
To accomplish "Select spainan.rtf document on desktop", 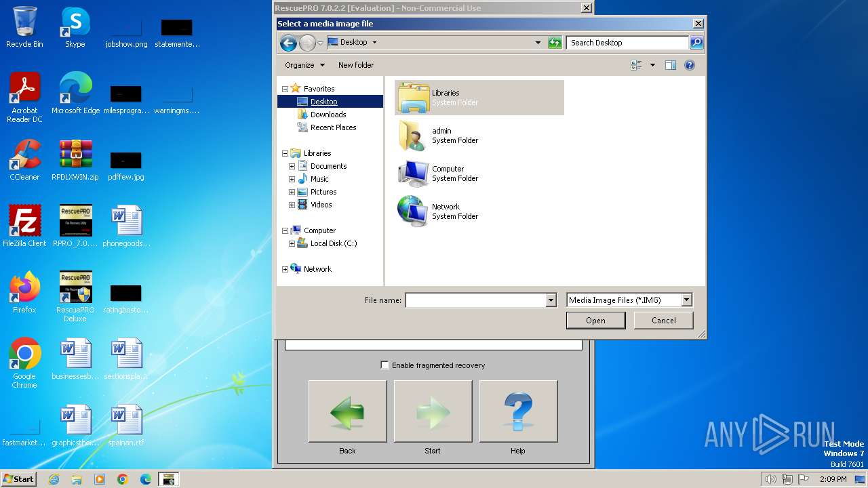I will click(x=126, y=426).
